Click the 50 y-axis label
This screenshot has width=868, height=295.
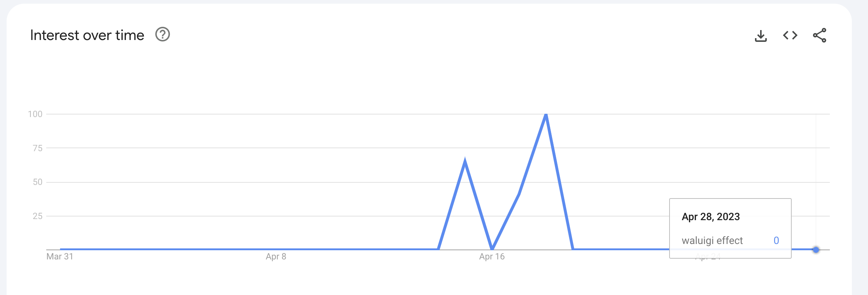pyautogui.click(x=37, y=182)
